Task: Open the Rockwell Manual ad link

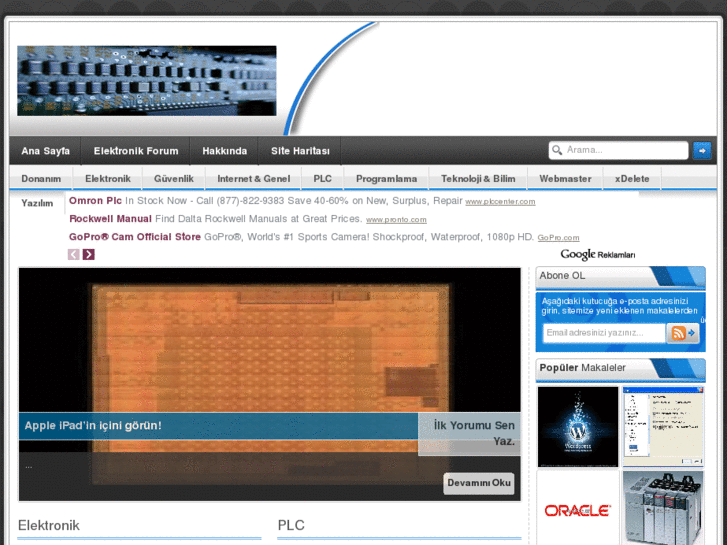Action: tap(110, 219)
